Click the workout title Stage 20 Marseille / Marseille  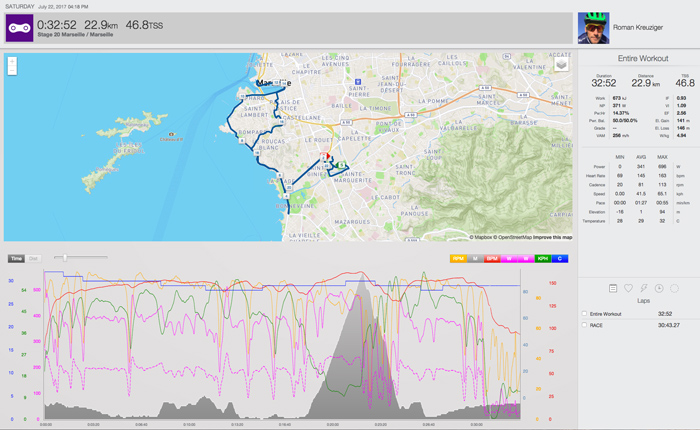click(x=75, y=34)
